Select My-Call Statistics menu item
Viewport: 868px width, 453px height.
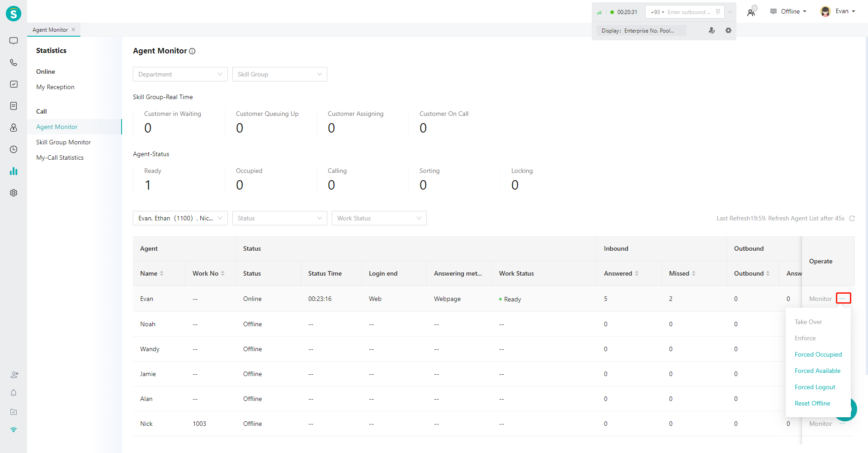pos(60,157)
